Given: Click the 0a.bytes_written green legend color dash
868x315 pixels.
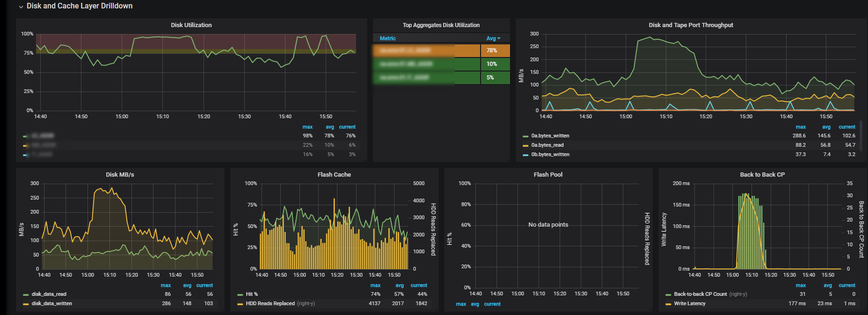Looking at the screenshot, I should tap(525, 136).
